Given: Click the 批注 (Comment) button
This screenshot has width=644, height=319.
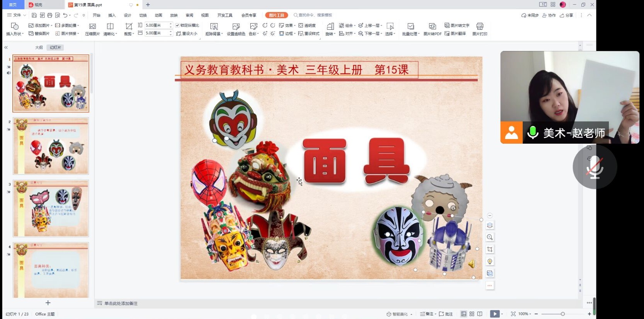Looking at the screenshot, I should point(446,314).
